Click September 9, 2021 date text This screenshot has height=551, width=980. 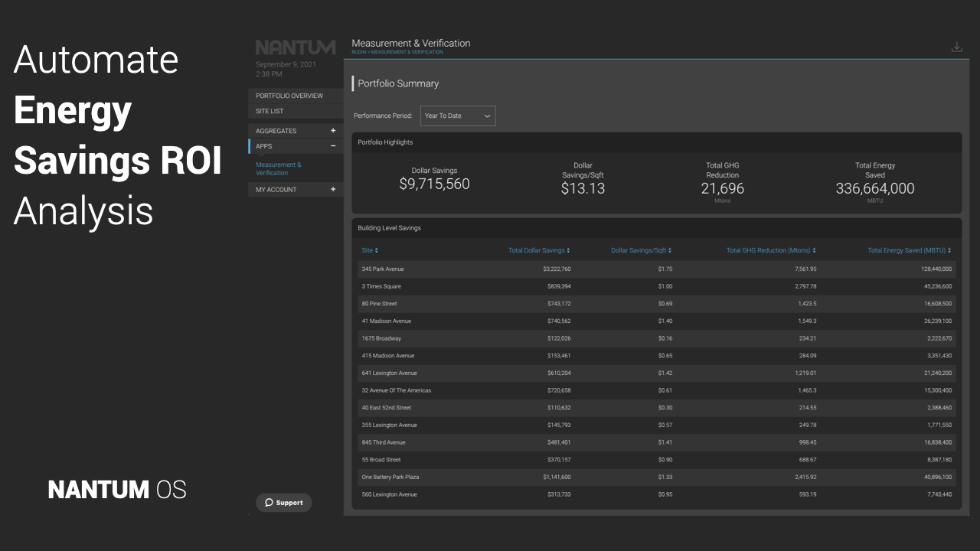click(x=286, y=65)
